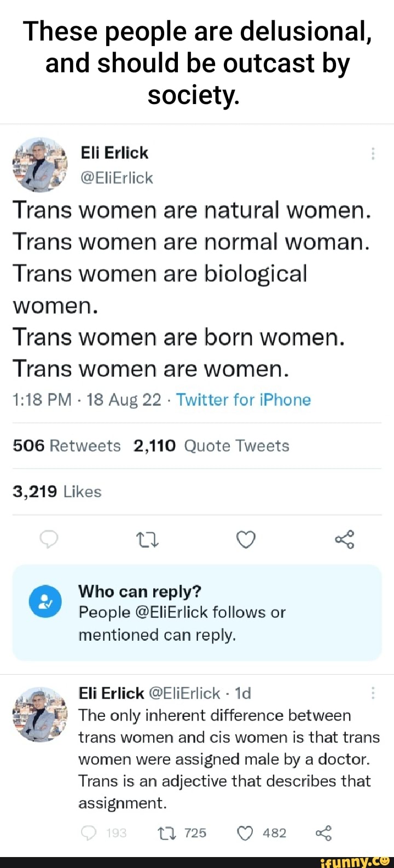Open Eli Erlick's avatar on main tweet
Viewport: 394px width, 868px height.
click(x=40, y=165)
